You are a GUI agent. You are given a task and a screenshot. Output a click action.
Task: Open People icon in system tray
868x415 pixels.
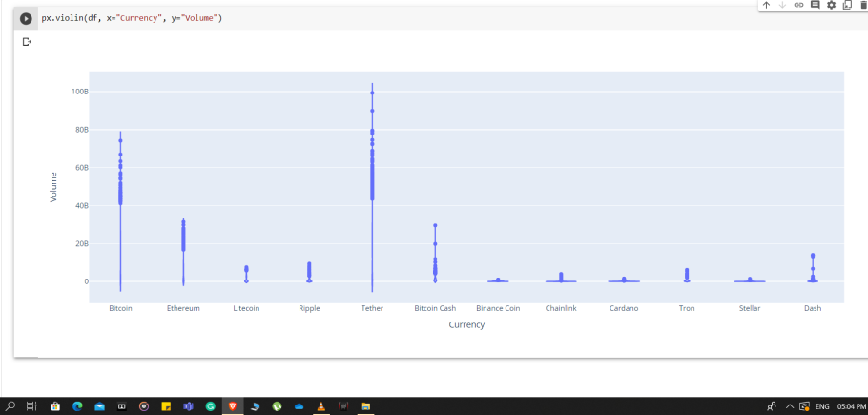coord(772,406)
